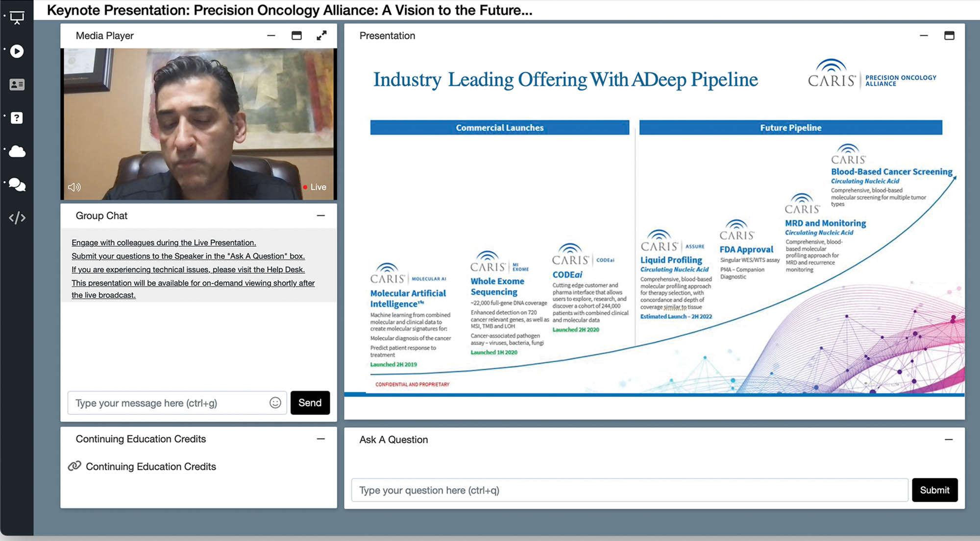Click the group chat message field

click(x=167, y=403)
